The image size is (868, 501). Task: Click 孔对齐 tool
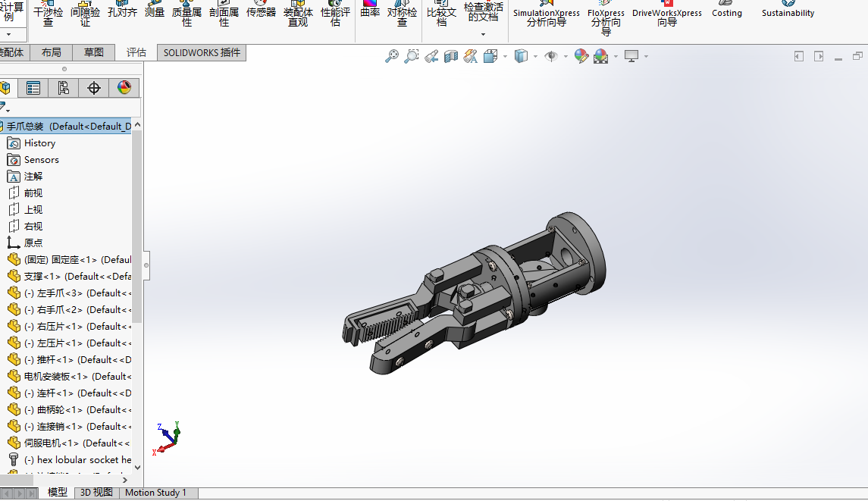[122, 10]
